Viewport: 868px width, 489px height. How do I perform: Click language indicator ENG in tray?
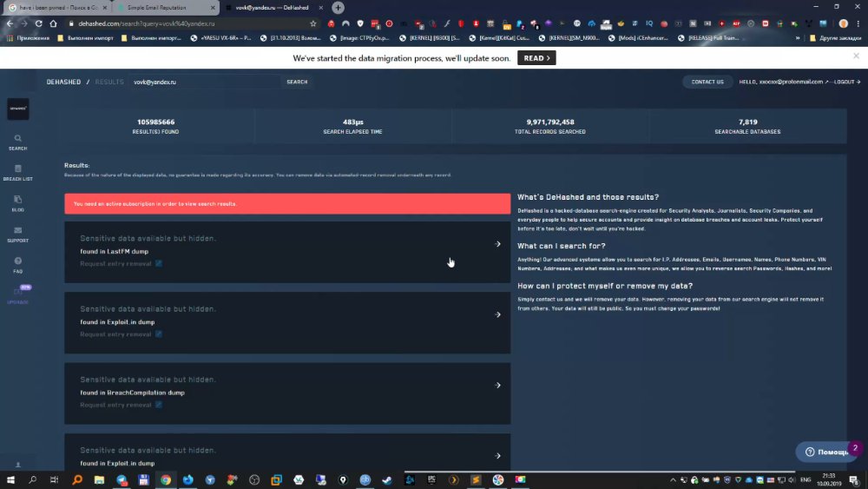click(806, 479)
